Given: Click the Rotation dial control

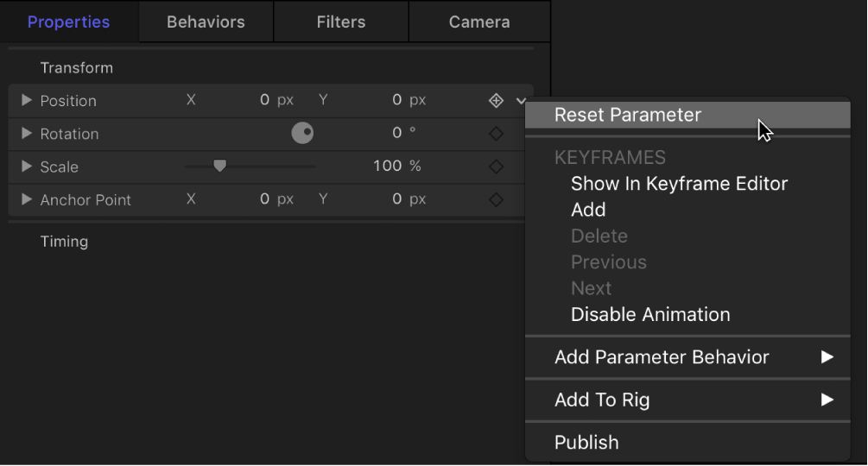Looking at the screenshot, I should coord(302,133).
